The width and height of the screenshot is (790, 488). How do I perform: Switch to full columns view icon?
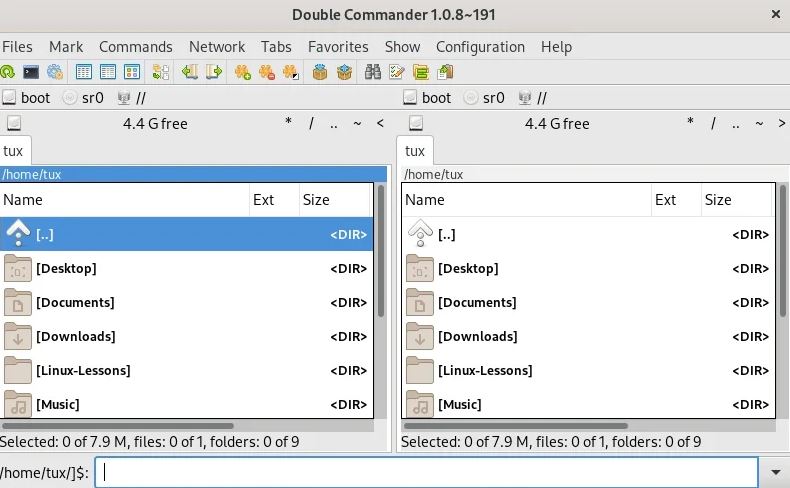pyautogui.click(x=108, y=72)
